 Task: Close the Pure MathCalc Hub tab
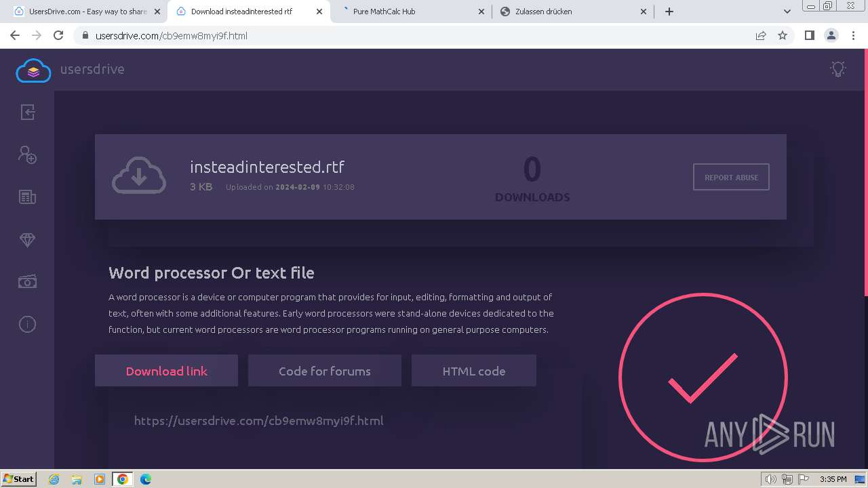(x=481, y=12)
